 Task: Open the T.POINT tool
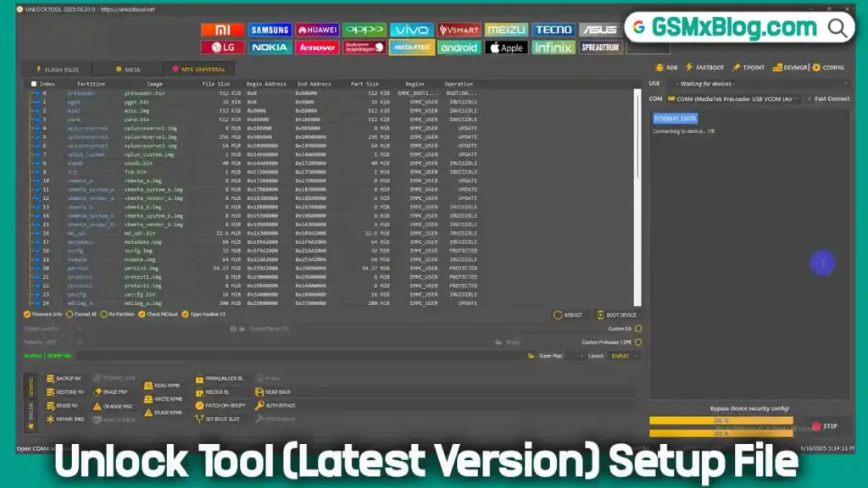(x=748, y=68)
